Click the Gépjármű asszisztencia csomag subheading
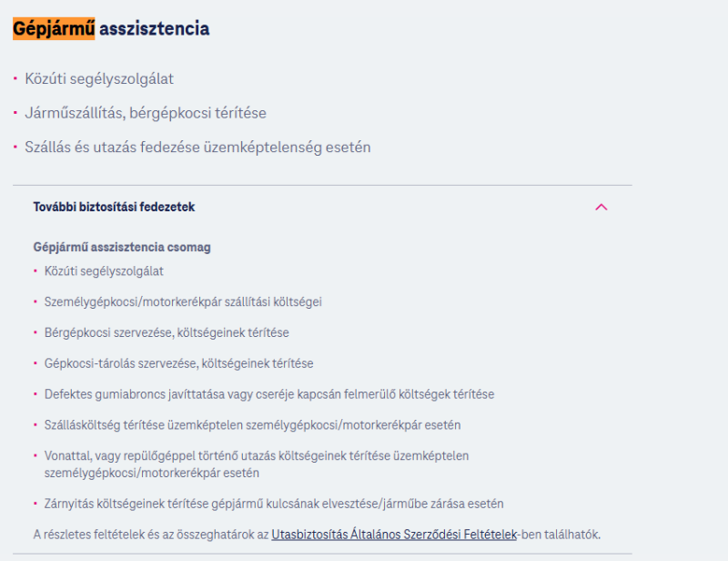Screen dimensions: 728x561 (x=122, y=247)
